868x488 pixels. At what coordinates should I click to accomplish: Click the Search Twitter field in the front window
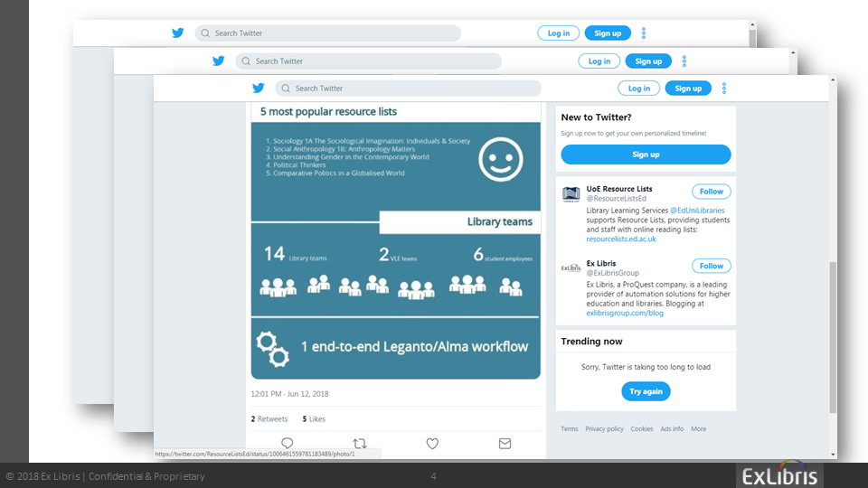(411, 89)
